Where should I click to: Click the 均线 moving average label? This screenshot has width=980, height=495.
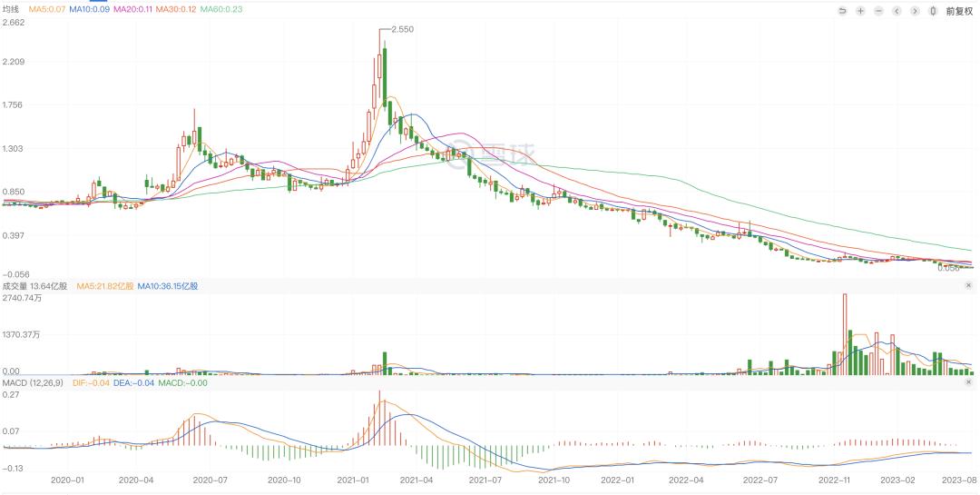click(x=11, y=9)
